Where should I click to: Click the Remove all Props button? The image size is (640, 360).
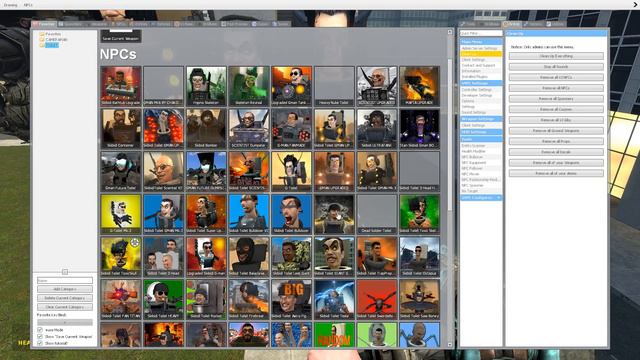[x=556, y=141]
